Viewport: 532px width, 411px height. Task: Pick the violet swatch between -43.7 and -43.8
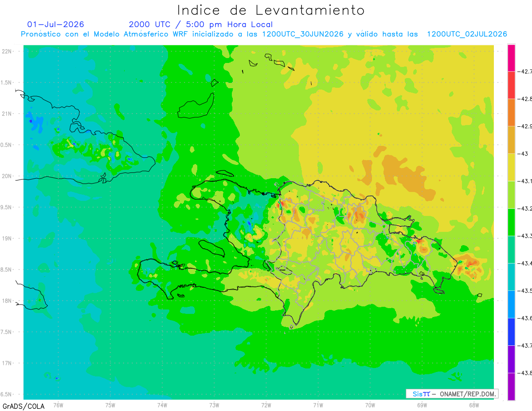[x=511, y=359]
